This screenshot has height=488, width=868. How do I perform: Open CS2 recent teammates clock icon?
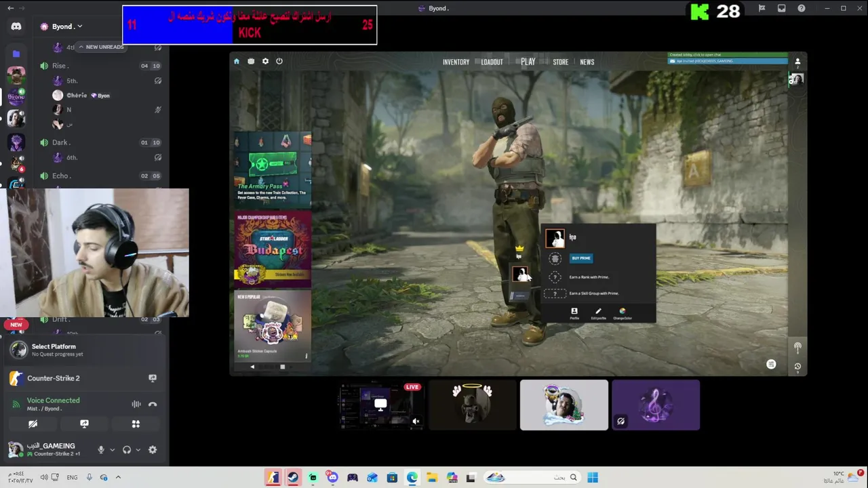797,367
